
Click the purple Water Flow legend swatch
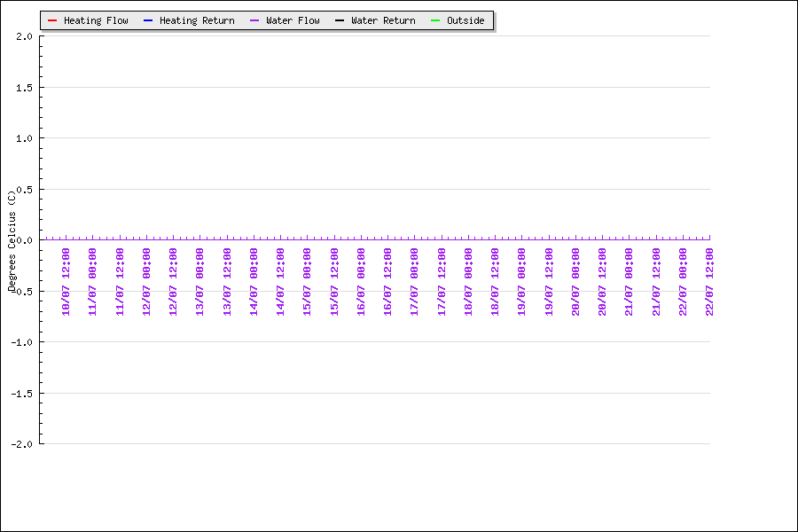point(254,20)
